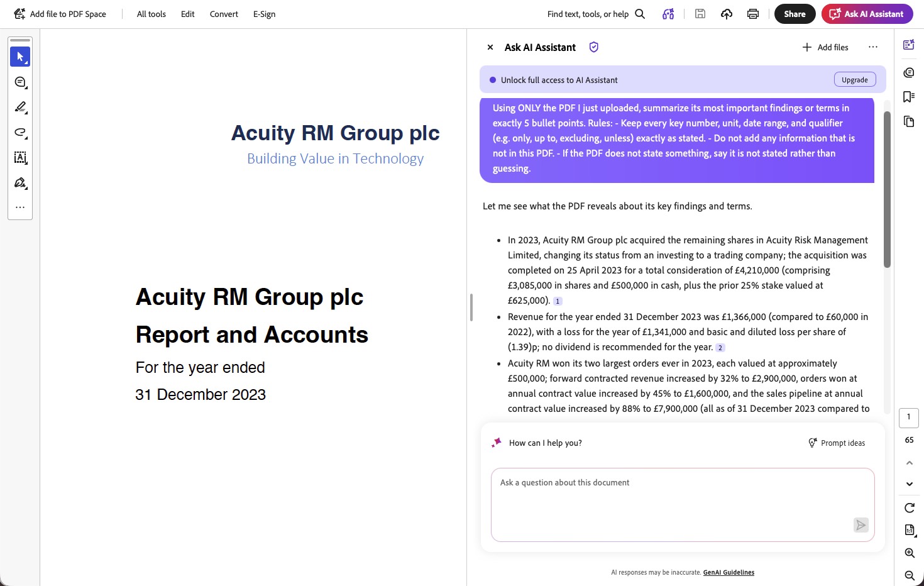
Task: Open more tools ellipsis in left toolbar
Action: tap(20, 207)
